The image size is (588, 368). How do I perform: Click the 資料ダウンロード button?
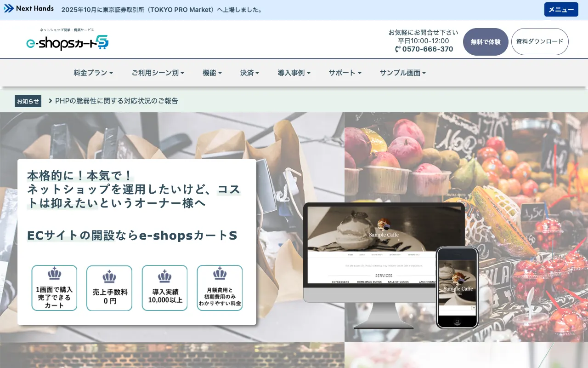(x=540, y=41)
